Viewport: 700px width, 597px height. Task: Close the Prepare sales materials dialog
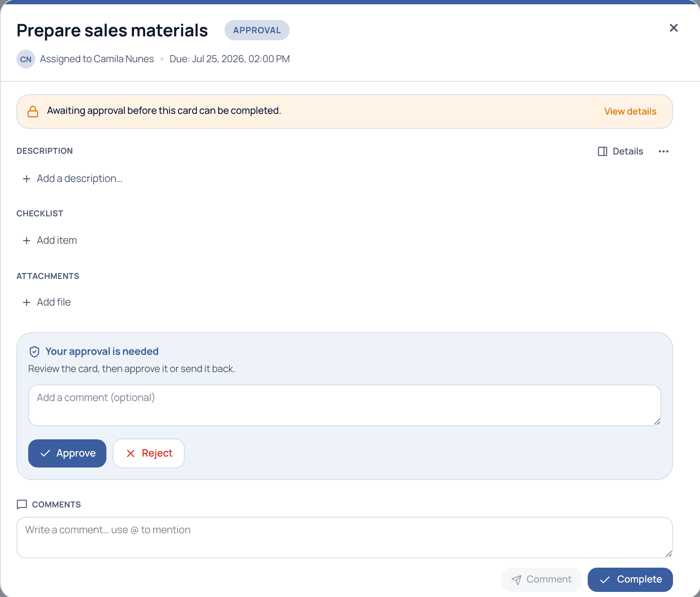coord(673,28)
